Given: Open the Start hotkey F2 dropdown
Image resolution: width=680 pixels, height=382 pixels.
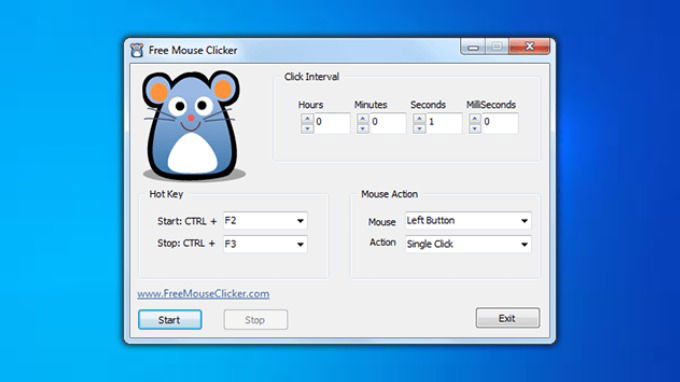Looking at the screenshot, I should (x=265, y=221).
